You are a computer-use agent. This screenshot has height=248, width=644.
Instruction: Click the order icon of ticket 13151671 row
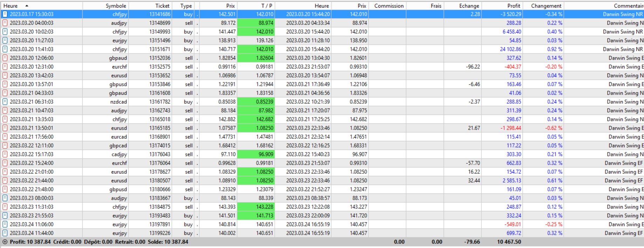click(x=5, y=49)
